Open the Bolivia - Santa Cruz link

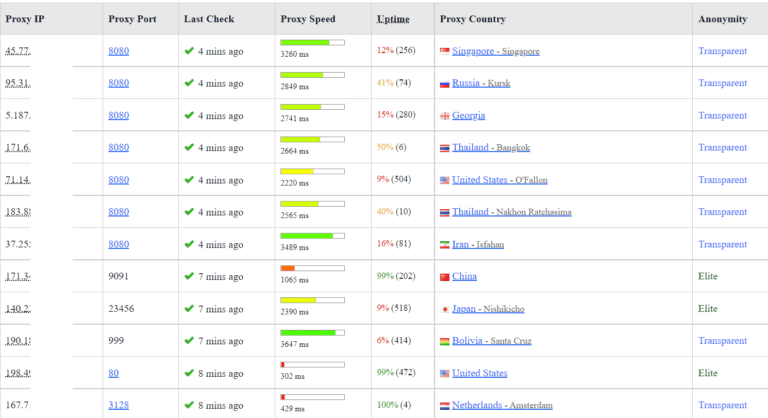click(x=491, y=341)
